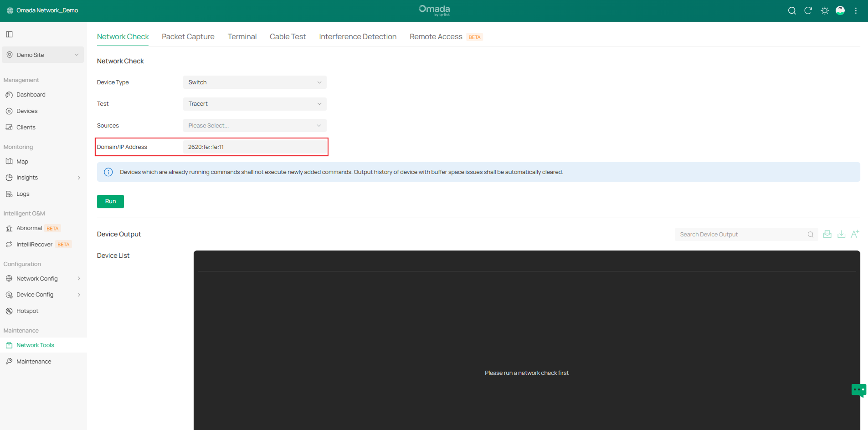The image size is (868, 430).
Task: Click the globe icon beside Omada Network_Demo
Action: pos(10,10)
